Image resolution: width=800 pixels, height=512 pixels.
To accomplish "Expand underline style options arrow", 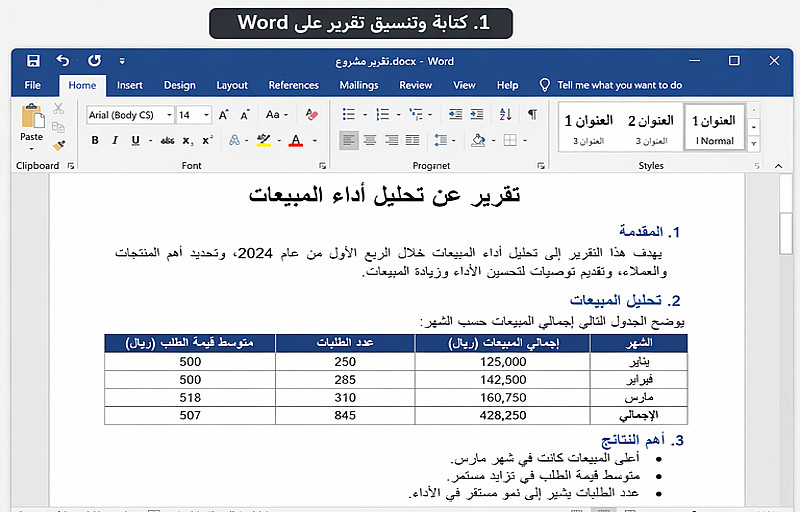I will pyautogui.click(x=151, y=140).
